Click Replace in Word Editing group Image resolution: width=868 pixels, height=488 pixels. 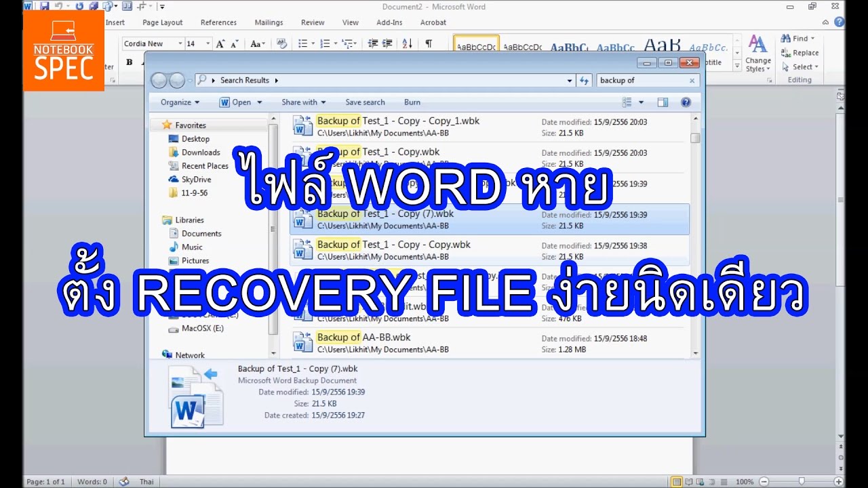tap(800, 53)
